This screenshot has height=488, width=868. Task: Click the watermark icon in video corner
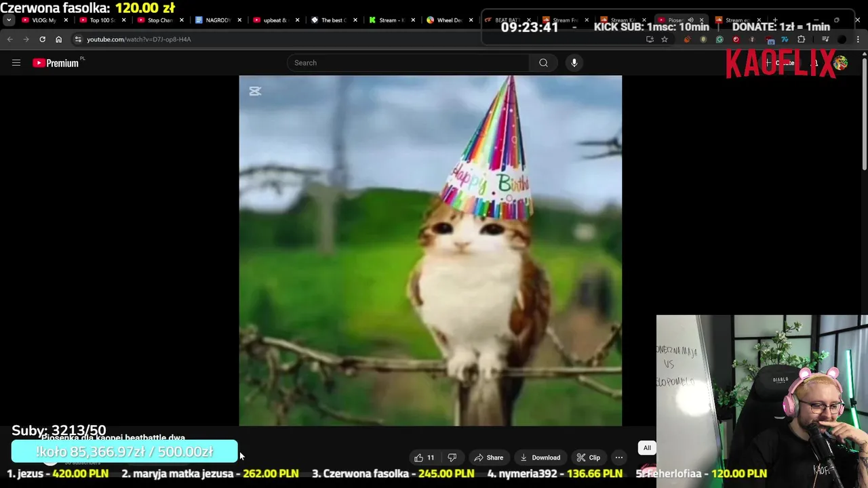pyautogui.click(x=255, y=91)
